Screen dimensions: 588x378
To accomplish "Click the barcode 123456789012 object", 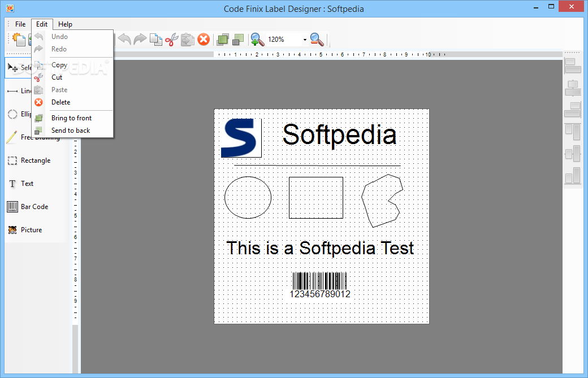I will tap(320, 285).
